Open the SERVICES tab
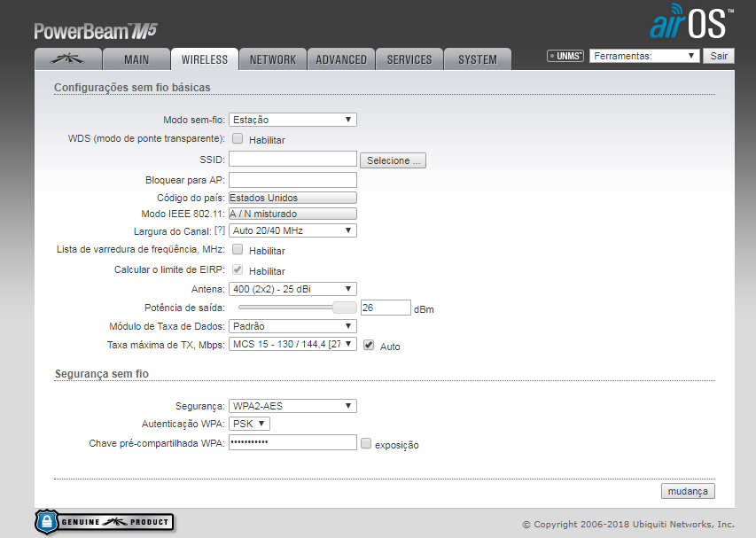 pos(409,58)
